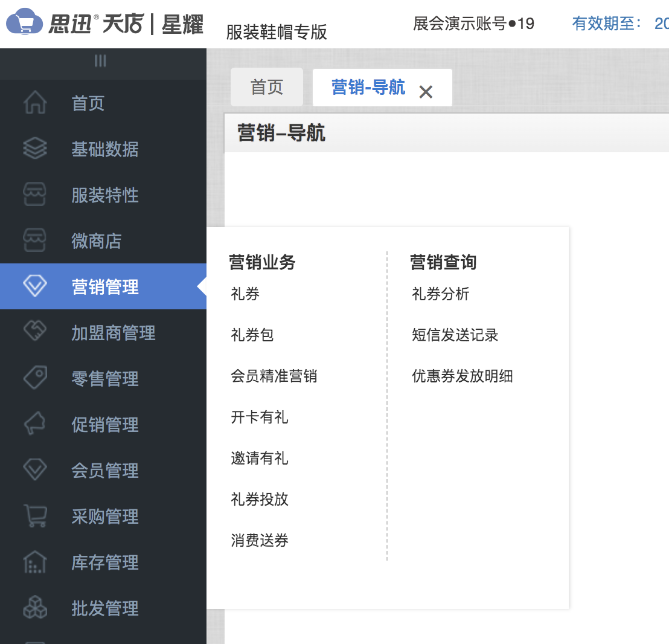
Task: Open 礼券分析 under 营销查询
Action: 439,294
